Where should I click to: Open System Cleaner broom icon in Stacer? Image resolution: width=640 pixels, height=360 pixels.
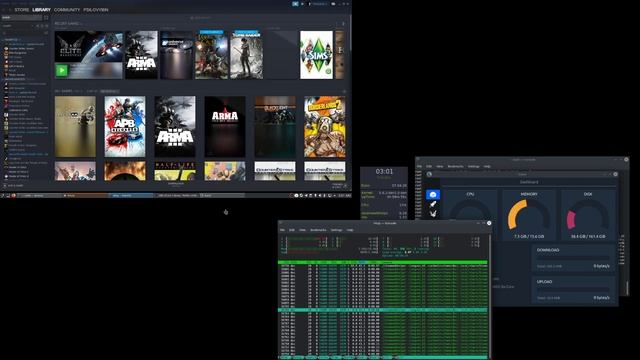pos(433,213)
